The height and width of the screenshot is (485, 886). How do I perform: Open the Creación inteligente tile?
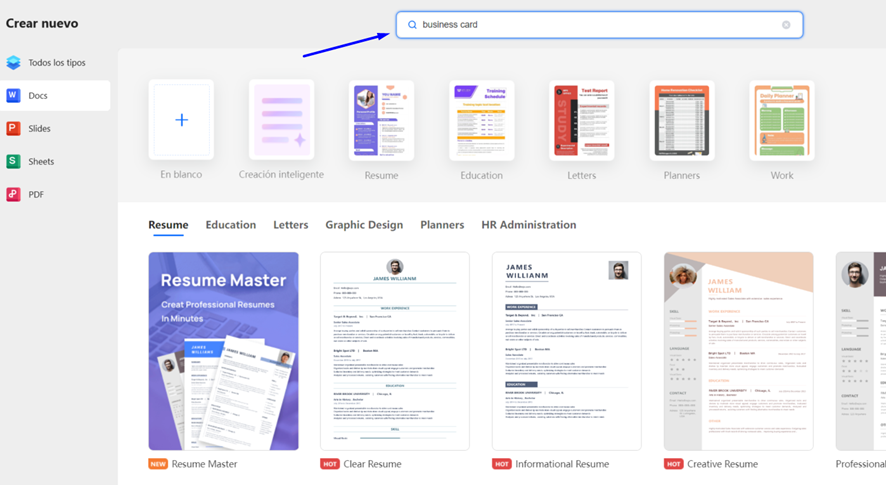point(281,120)
